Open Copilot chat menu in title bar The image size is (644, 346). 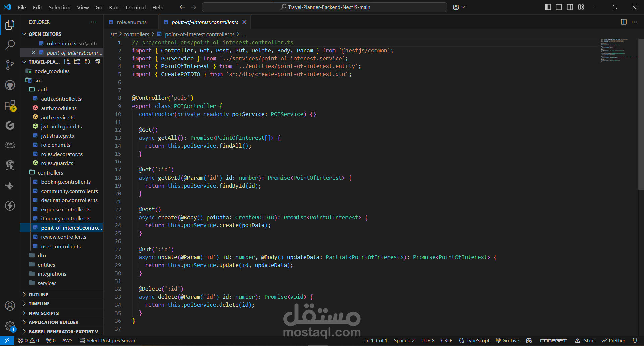point(459,7)
